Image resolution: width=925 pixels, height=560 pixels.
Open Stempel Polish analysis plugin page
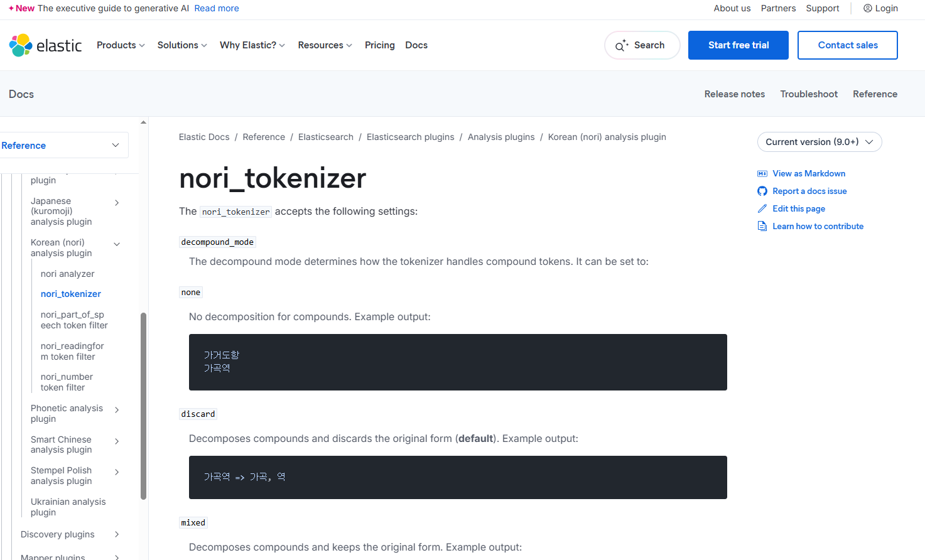pos(62,476)
